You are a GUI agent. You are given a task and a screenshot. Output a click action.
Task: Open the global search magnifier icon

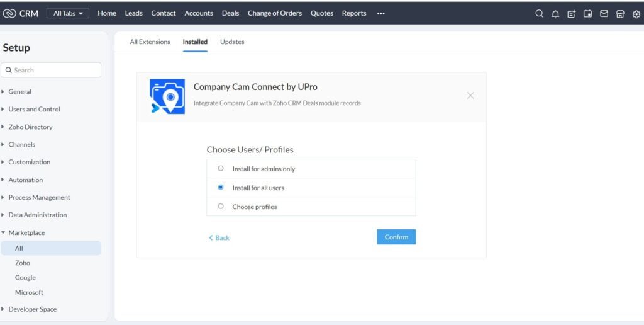pos(539,14)
